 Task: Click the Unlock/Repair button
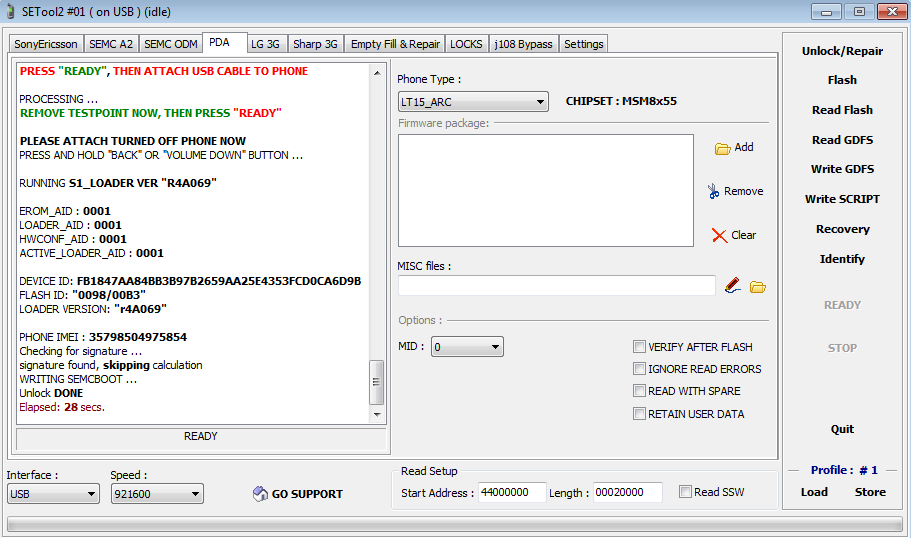coord(842,51)
